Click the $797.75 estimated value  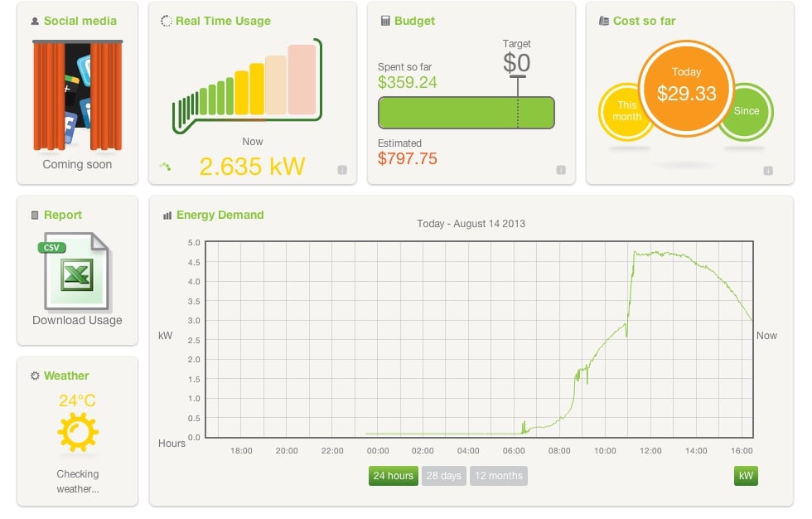point(408,158)
